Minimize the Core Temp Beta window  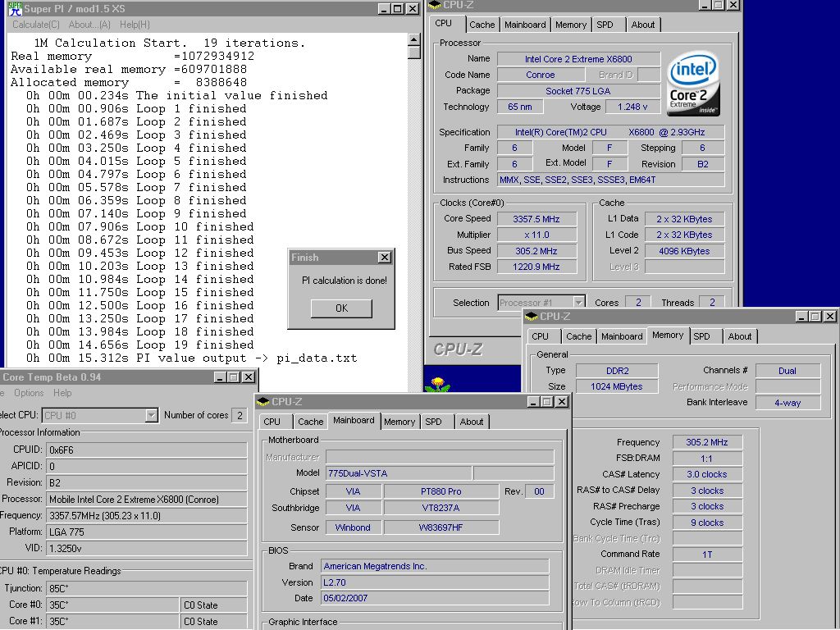coord(220,377)
